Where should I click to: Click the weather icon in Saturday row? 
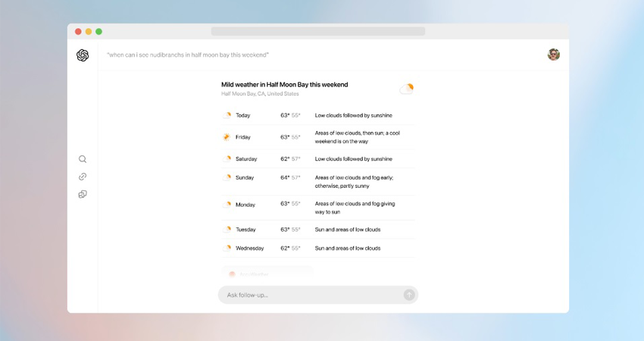pos(227,158)
